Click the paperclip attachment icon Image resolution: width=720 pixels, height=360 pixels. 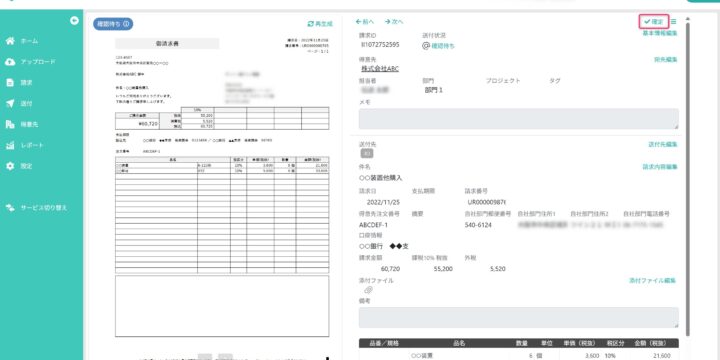pos(368,290)
